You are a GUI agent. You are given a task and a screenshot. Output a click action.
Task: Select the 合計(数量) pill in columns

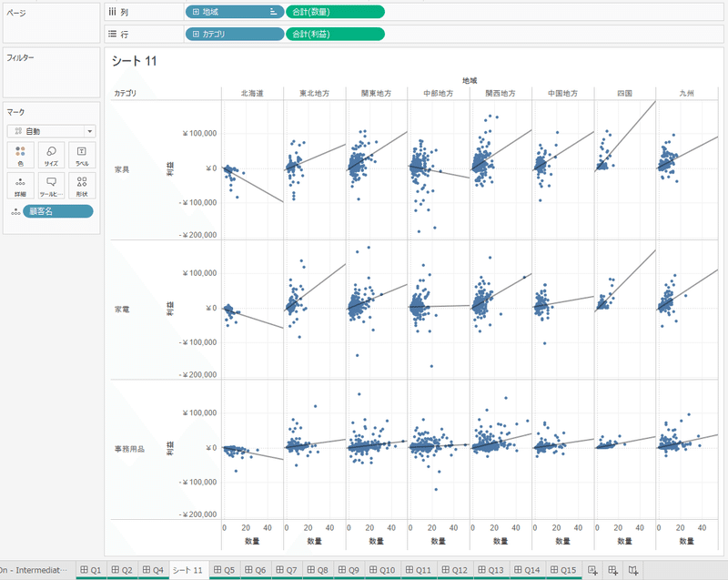tap(335, 12)
